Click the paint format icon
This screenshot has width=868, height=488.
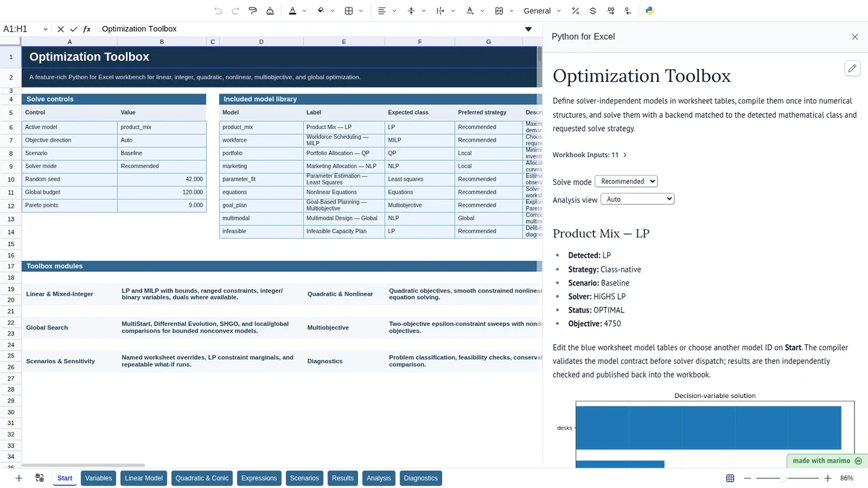(253, 11)
